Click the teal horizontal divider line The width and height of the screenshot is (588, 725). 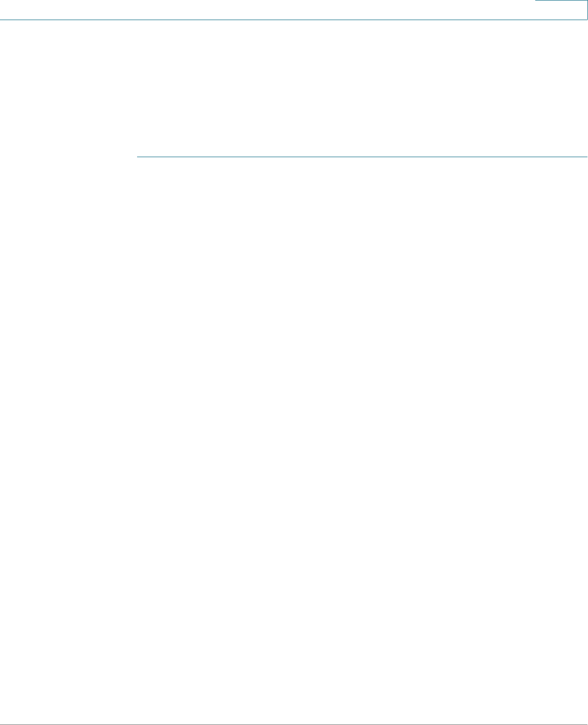[362, 157]
